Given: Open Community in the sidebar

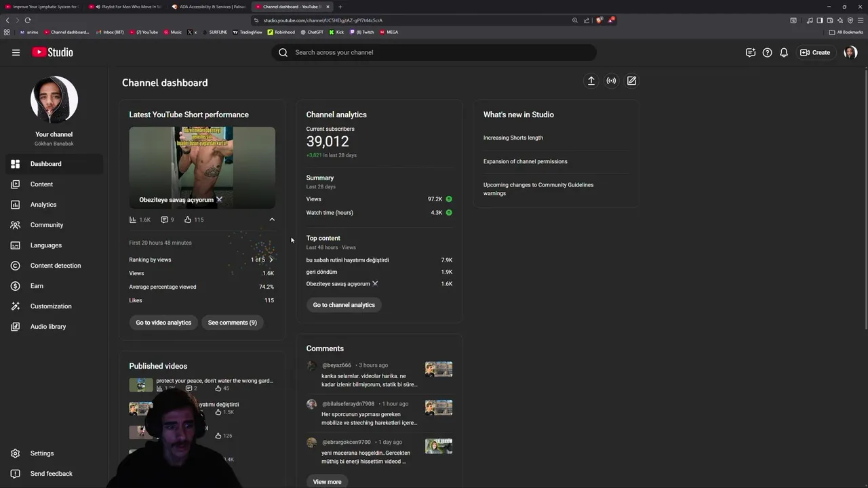Looking at the screenshot, I should pyautogui.click(x=54, y=225).
